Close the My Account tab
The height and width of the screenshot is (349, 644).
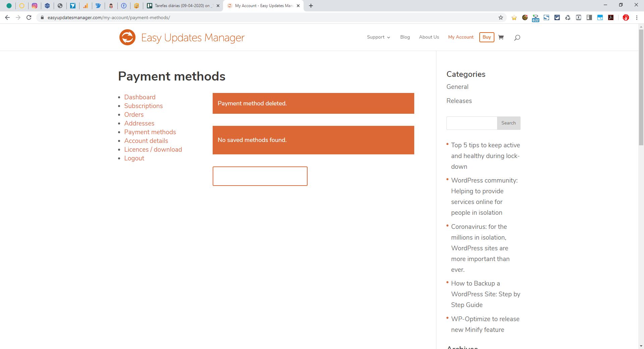(x=298, y=6)
